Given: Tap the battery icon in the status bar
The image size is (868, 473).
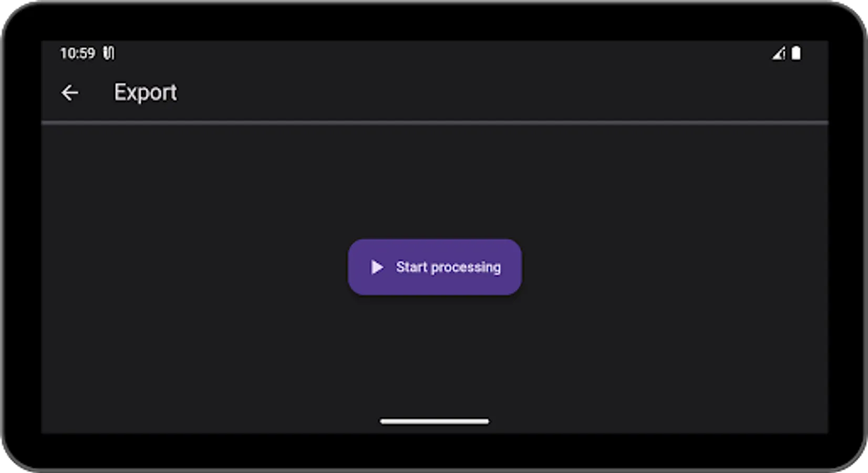Looking at the screenshot, I should (x=796, y=53).
